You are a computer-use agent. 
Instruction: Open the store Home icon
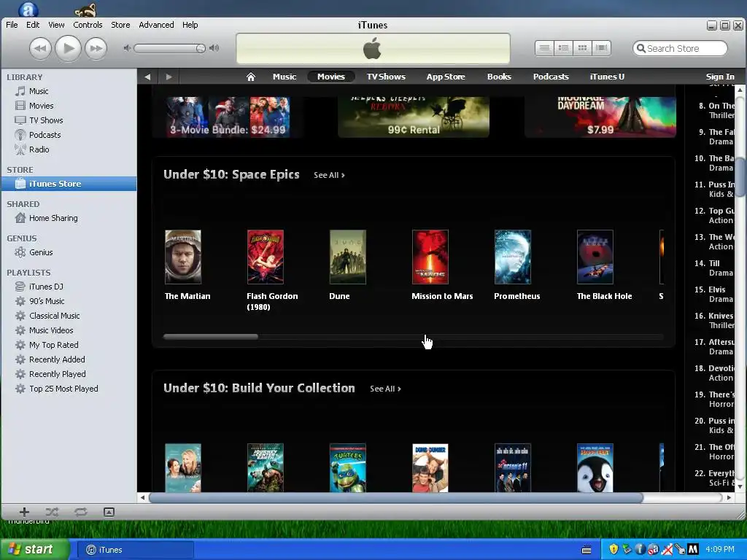click(x=251, y=77)
